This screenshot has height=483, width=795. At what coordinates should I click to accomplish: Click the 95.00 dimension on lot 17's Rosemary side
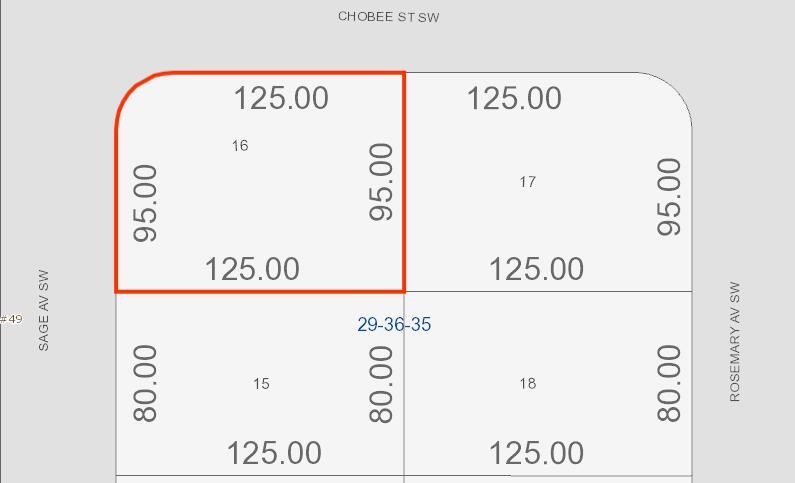coord(668,197)
